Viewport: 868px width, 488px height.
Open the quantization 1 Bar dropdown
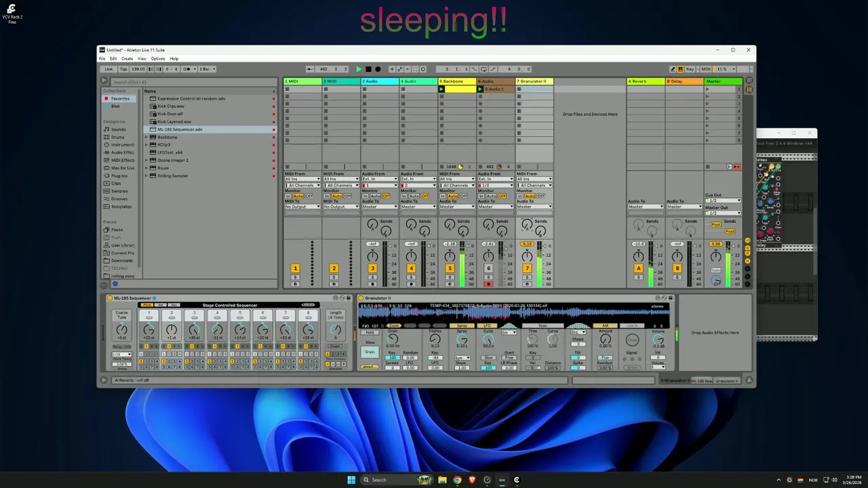(x=207, y=69)
